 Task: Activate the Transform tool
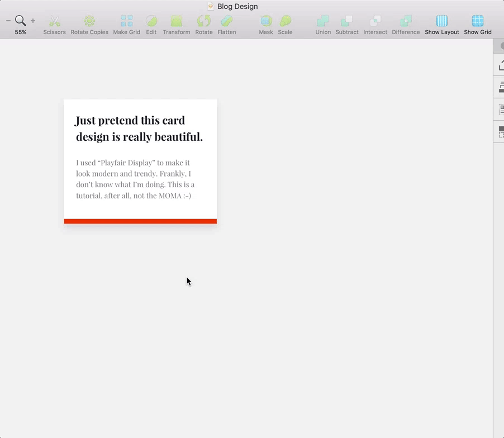coord(176,25)
